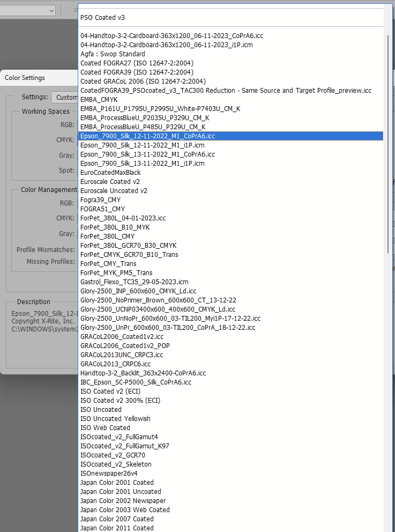
Task: Open the options bar dropdown arrow at top left
Action: click(x=51, y=11)
